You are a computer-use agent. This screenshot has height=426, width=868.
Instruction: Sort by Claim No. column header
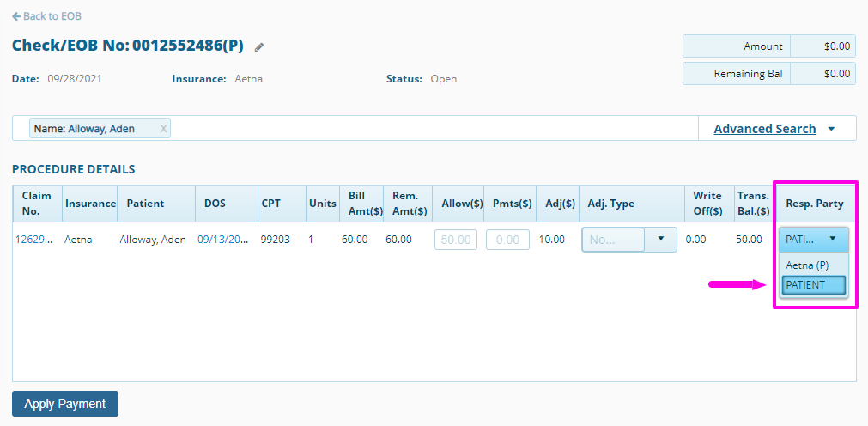pos(37,204)
